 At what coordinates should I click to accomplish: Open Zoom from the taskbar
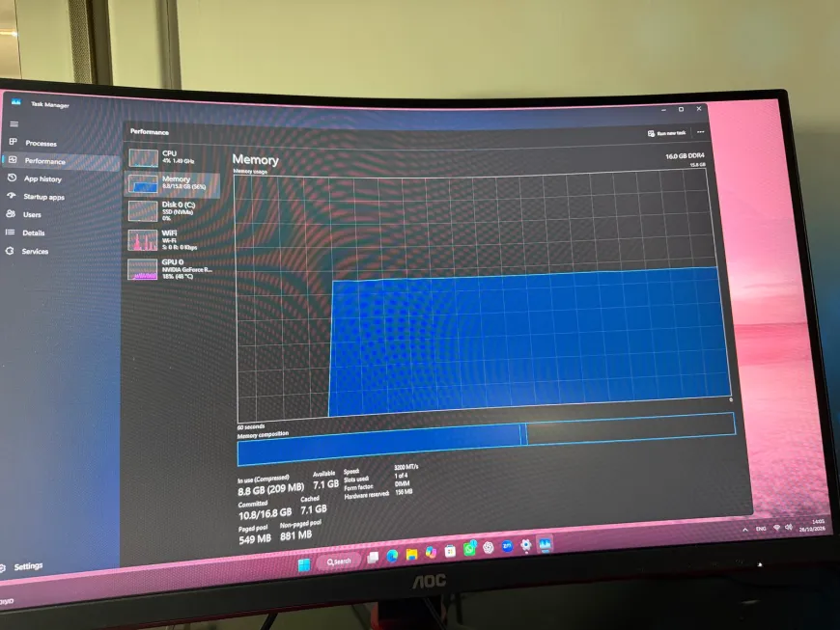point(507,546)
